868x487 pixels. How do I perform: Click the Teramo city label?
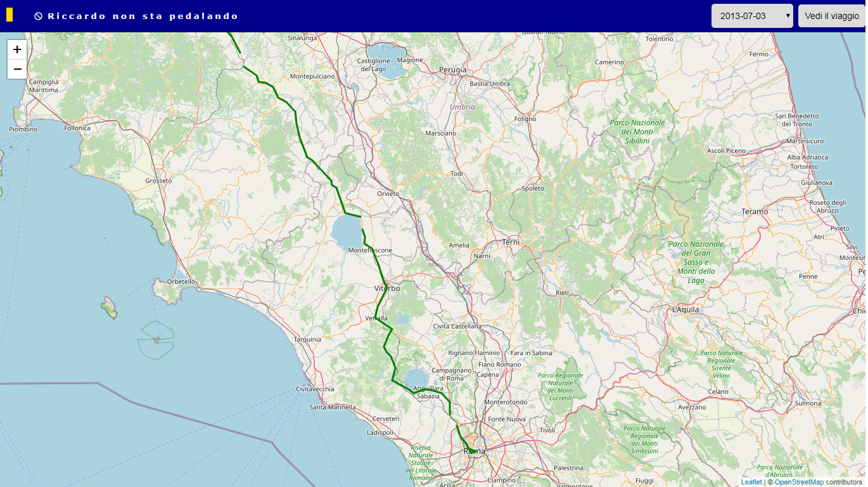pos(755,212)
